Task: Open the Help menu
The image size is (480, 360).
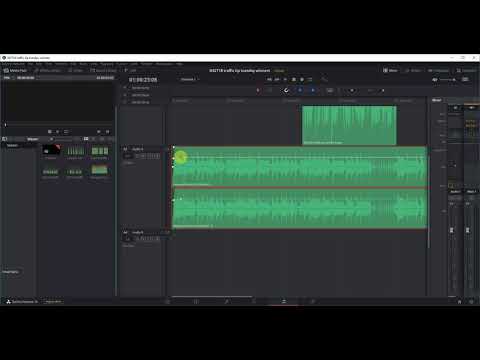Action: coord(179,64)
